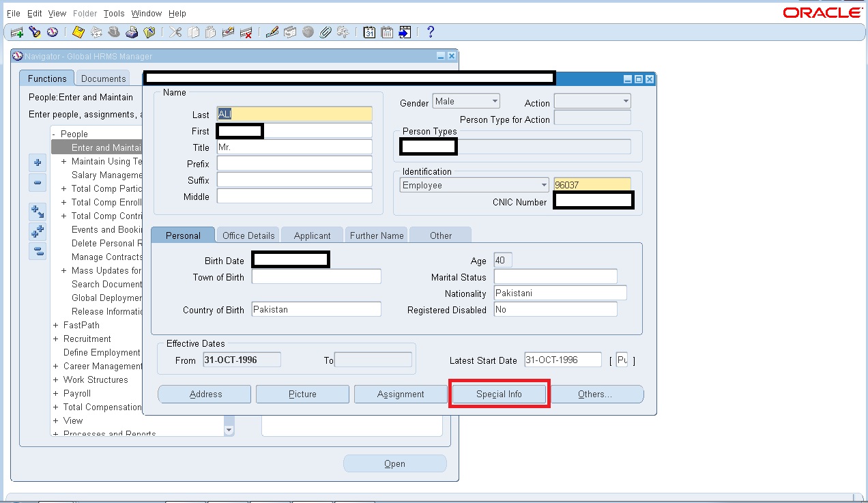Image resolution: width=868 pixels, height=503 pixels.
Task: Select the Show Navigator compass icon
Action: point(54,32)
